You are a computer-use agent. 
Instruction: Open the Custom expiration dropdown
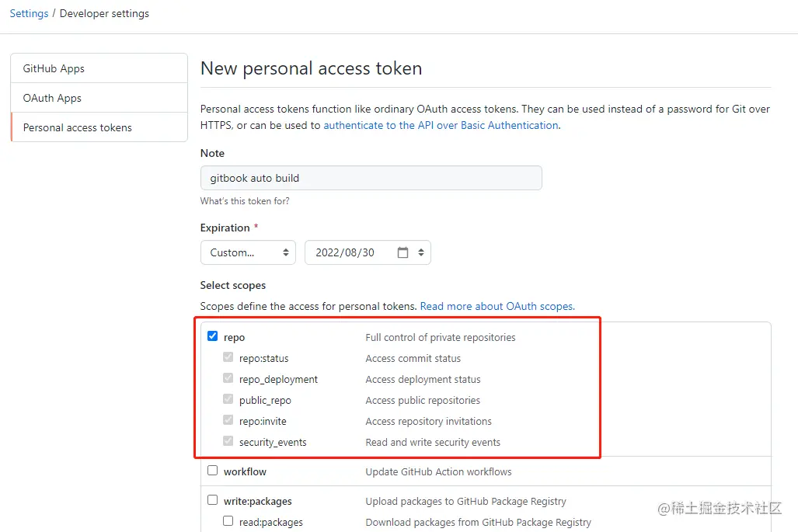pyautogui.click(x=248, y=252)
